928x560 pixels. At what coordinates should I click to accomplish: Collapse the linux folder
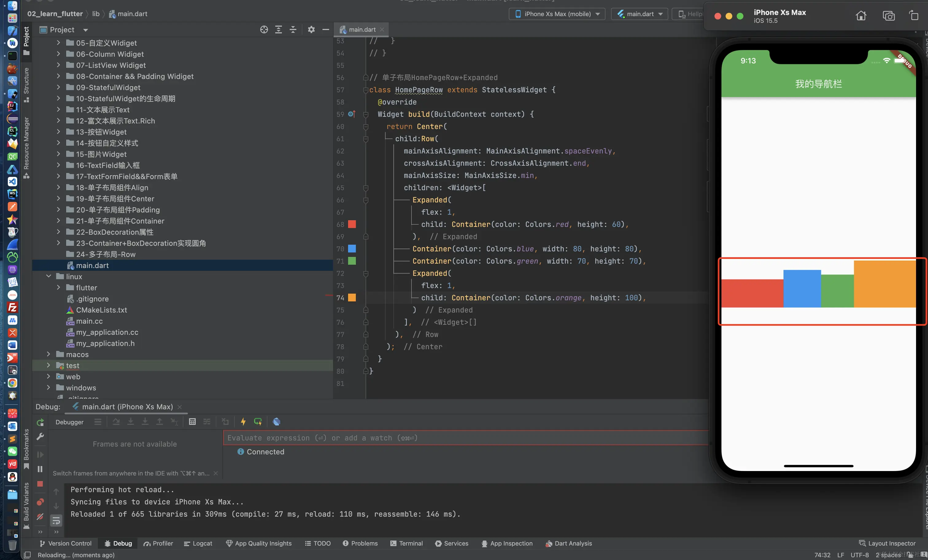(x=48, y=276)
